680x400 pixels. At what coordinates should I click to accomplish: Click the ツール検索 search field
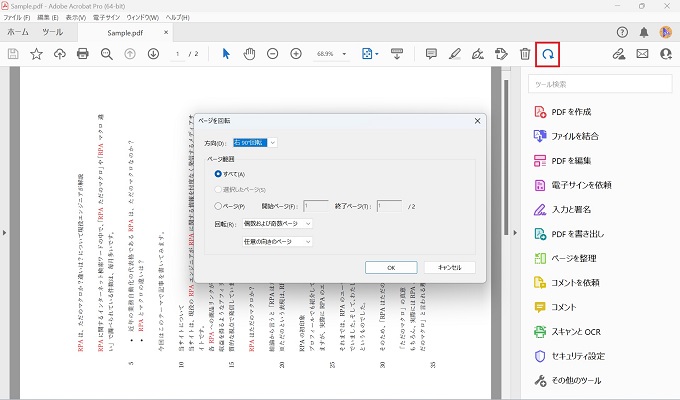coord(600,84)
